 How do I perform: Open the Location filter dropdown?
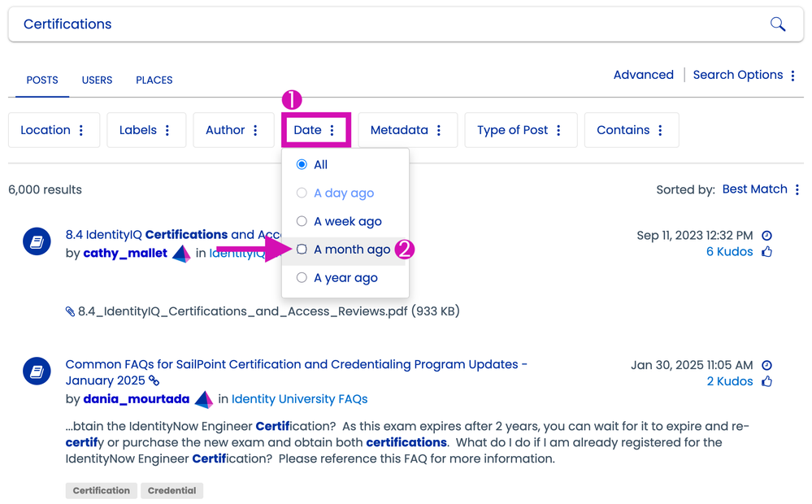coord(54,130)
